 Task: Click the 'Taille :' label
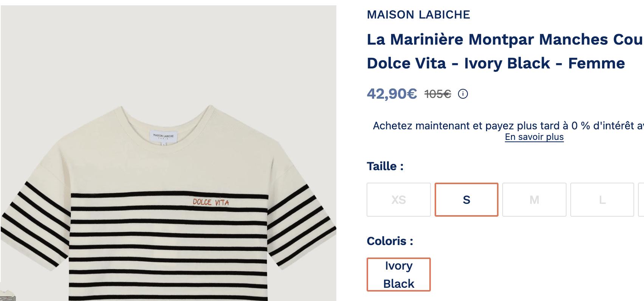coord(384,166)
